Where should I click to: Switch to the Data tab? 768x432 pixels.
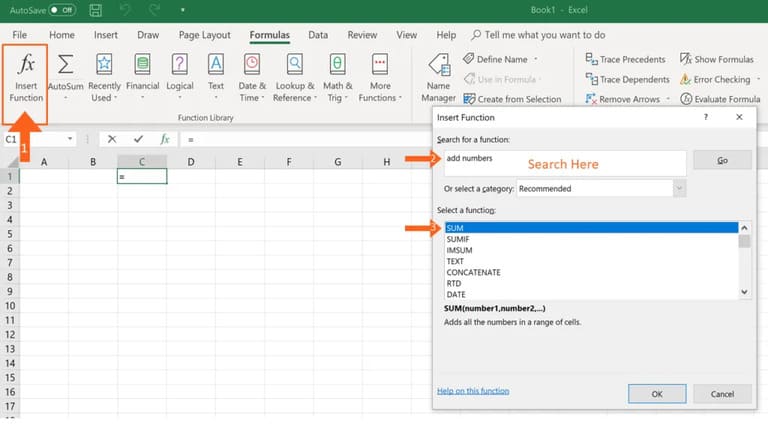318,35
